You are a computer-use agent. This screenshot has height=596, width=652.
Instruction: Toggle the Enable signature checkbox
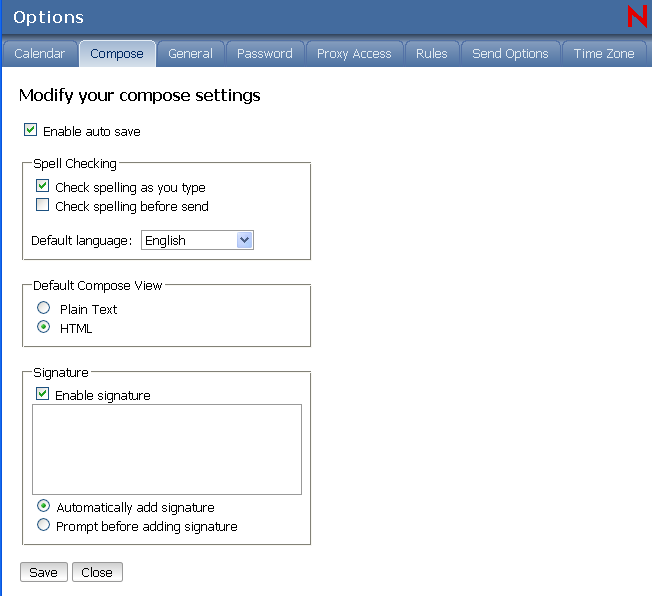[43, 394]
